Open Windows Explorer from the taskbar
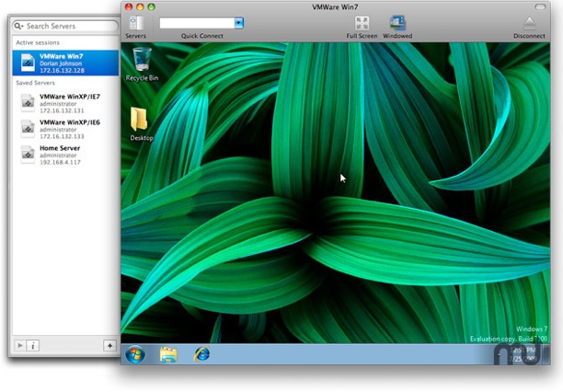Image resolution: width=563 pixels, height=392 pixels. click(x=168, y=354)
